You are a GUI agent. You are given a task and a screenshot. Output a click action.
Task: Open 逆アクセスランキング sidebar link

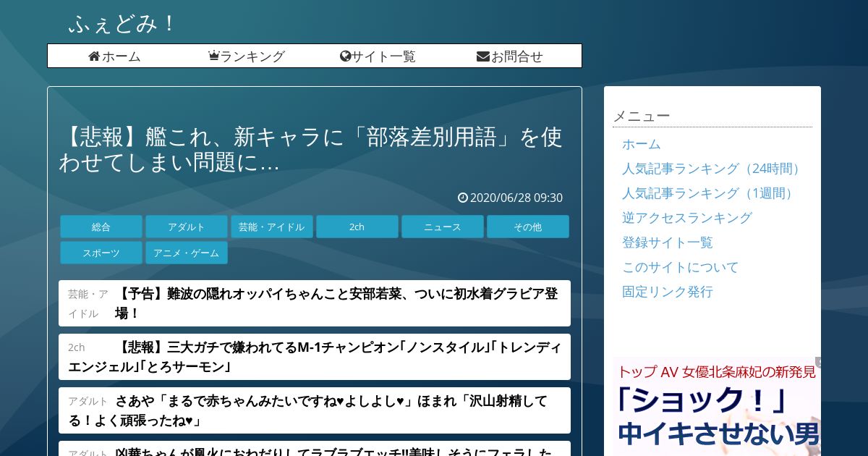click(x=687, y=218)
